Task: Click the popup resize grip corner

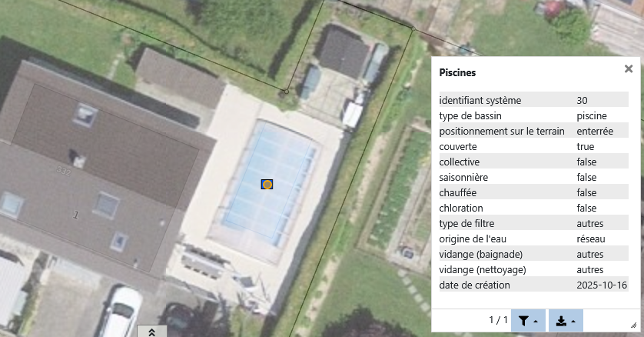Action: 633,325
